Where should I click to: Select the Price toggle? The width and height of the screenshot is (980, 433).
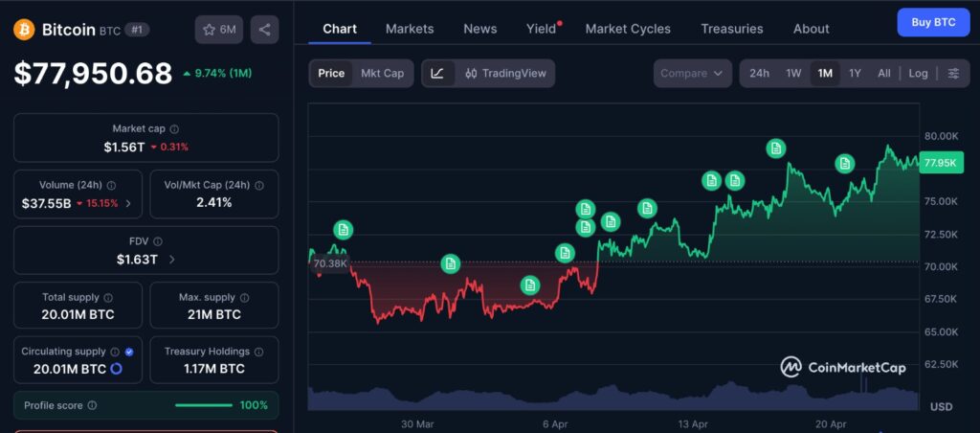click(x=331, y=73)
